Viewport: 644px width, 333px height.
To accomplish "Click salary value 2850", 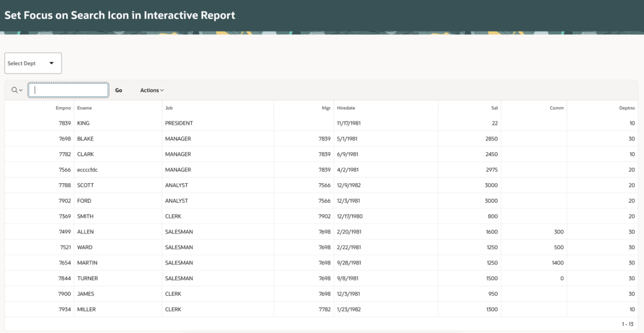I will pos(491,139).
